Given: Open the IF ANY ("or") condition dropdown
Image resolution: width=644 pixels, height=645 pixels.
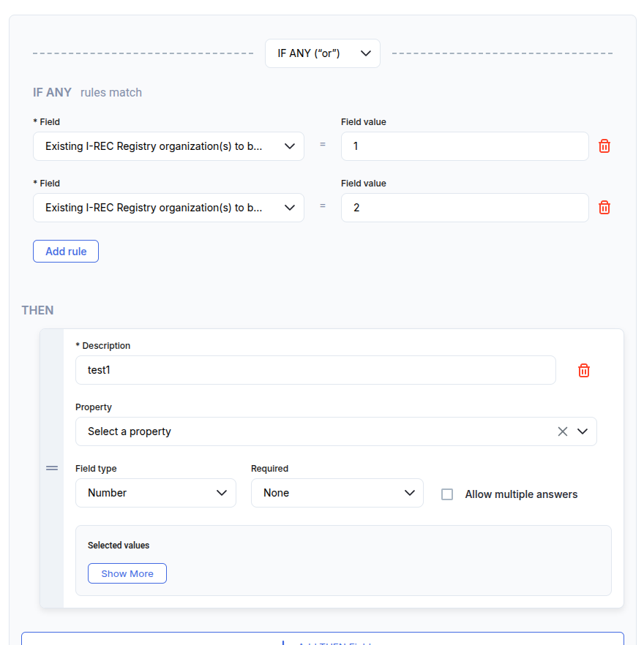Looking at the screenshot, I should (x=322, y=53).
